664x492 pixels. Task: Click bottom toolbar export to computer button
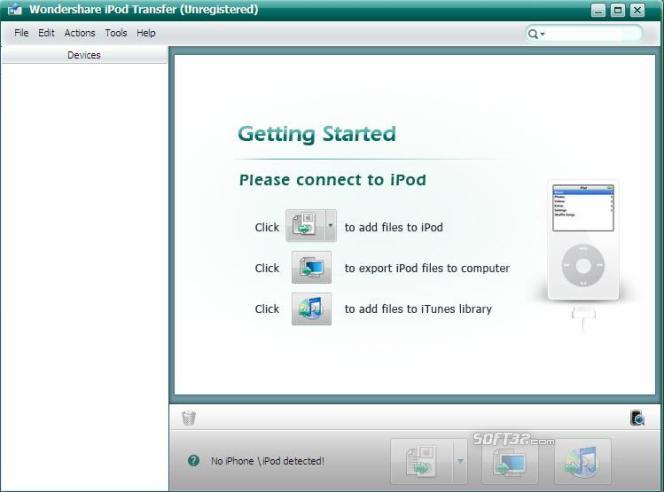510,462
